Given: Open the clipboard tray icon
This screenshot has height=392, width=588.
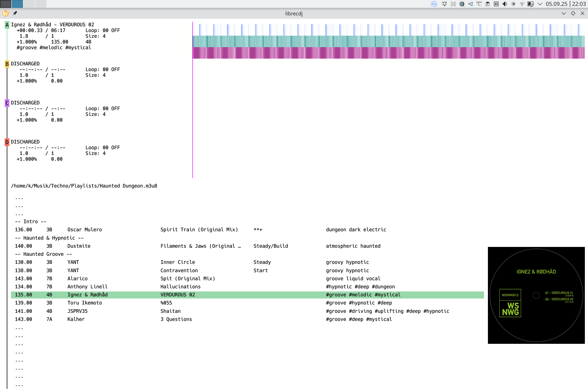Looking at the screenshot, I should [x=488, y=4].
